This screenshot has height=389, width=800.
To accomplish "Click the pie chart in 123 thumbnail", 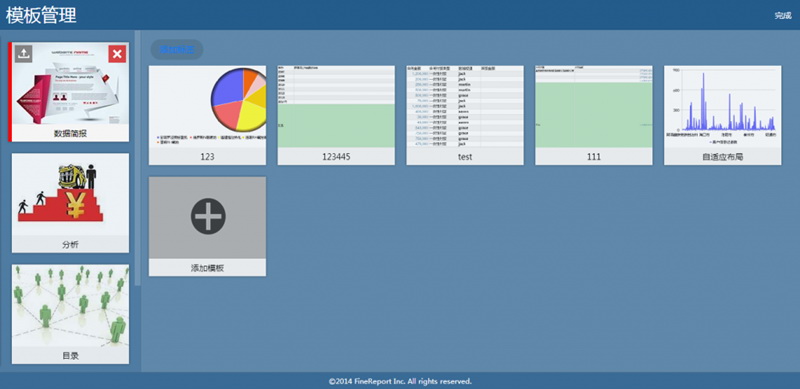I will [x=239, y=101].
